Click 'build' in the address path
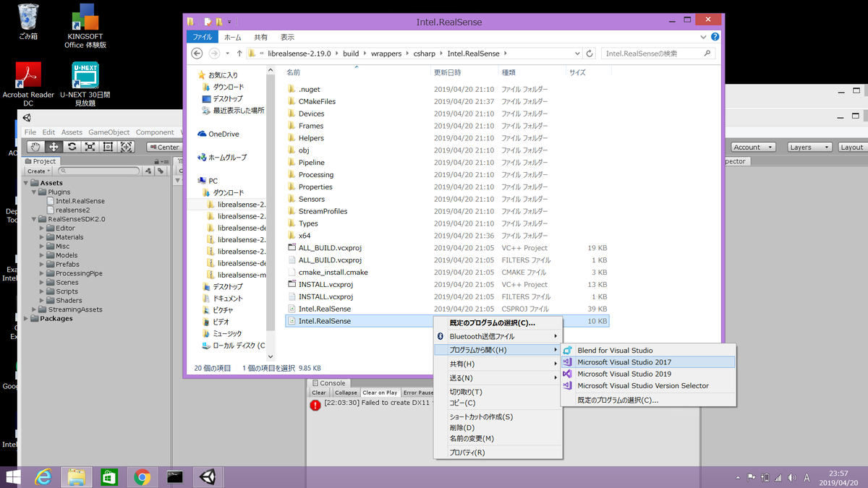This screenshot has height=488, width=868. 351,53
